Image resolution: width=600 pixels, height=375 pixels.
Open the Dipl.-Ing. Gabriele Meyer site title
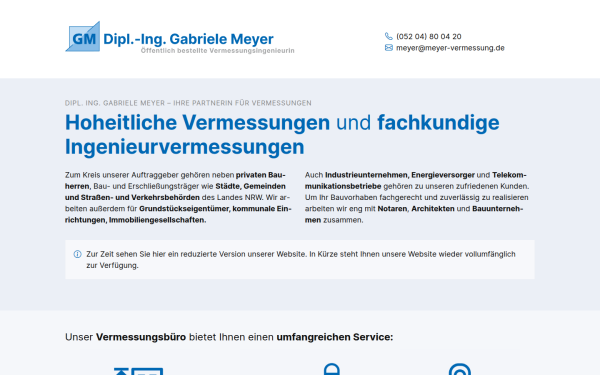pos(188,39)
